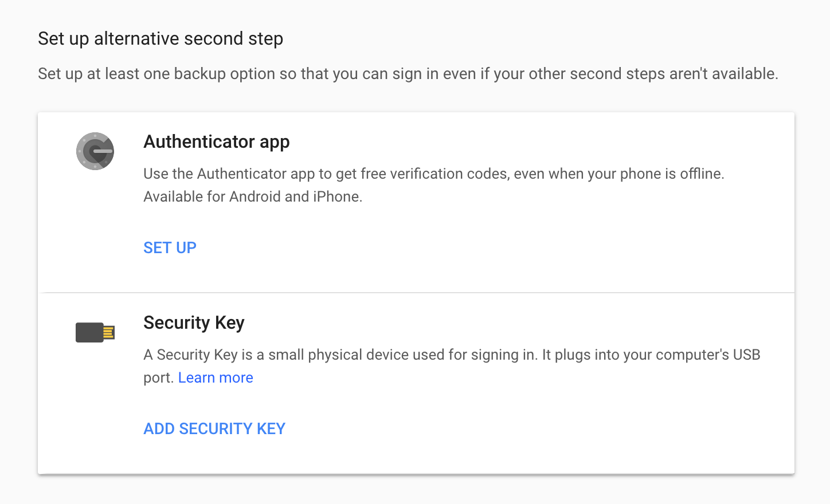Click the USB Security Key icon
The image size is (830, 504).
[x=95, y=332]
